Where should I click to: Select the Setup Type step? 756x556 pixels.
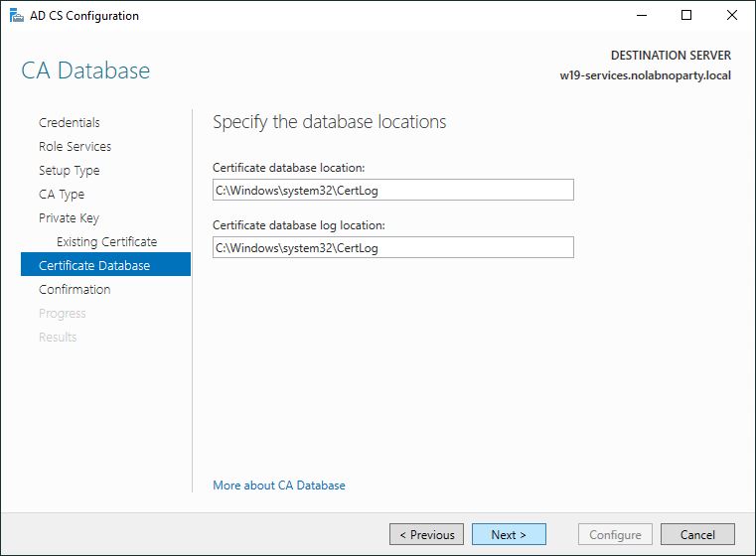69,171
